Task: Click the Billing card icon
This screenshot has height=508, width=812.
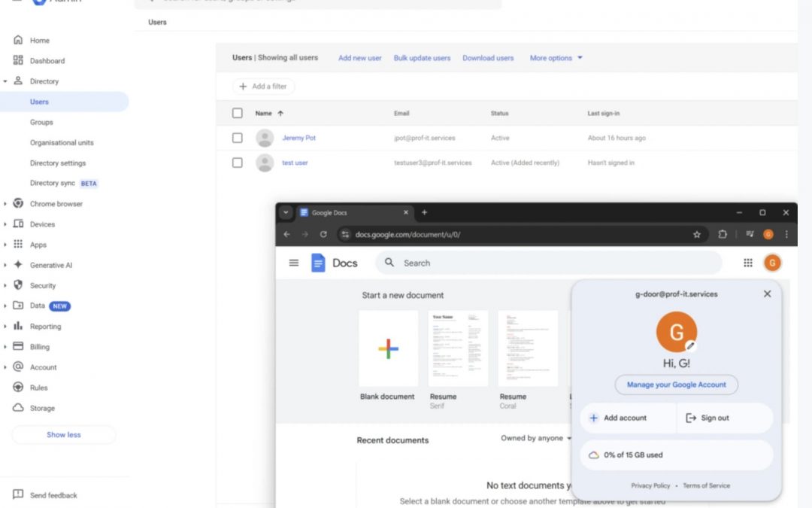Action: pyautogui.click(x=18, y=346)
